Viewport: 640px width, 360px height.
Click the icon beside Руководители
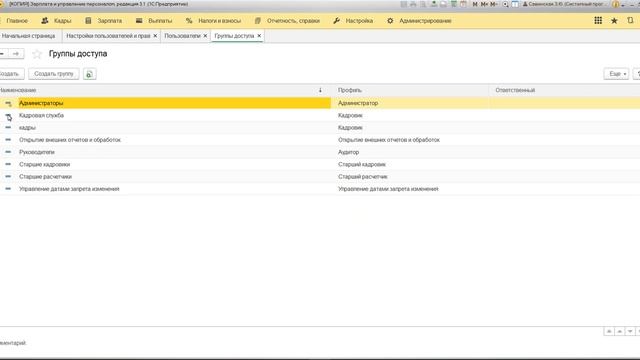8,152
